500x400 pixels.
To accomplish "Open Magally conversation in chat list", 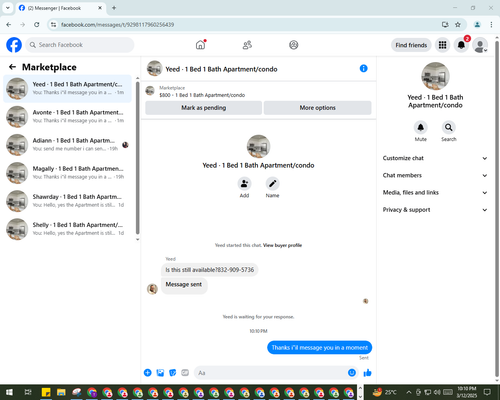I will (67, 173).
